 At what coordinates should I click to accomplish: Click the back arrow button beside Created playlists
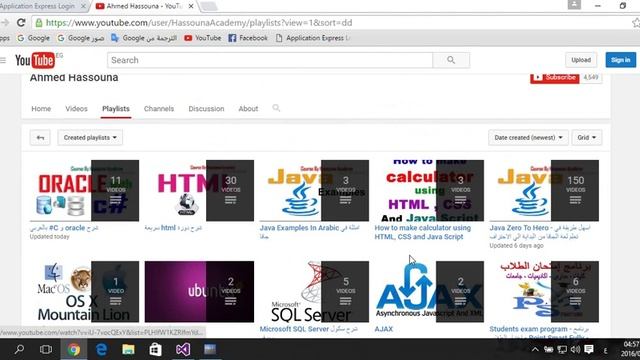click(x=40, y=138)
